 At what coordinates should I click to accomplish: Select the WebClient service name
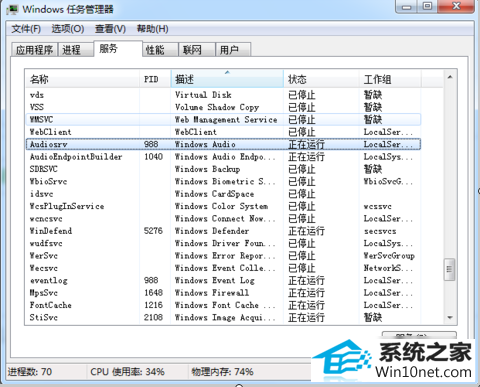click(50, 132)
